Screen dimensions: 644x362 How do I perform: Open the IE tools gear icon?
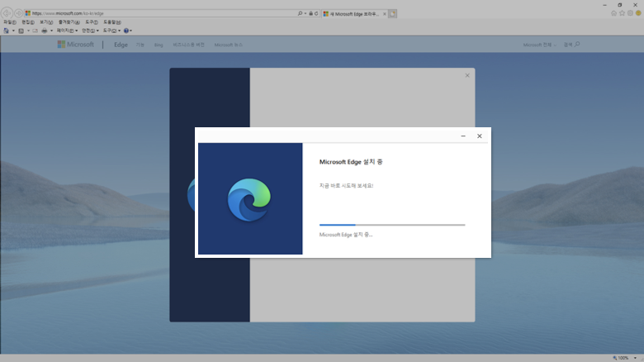click(x=630, y=12)
